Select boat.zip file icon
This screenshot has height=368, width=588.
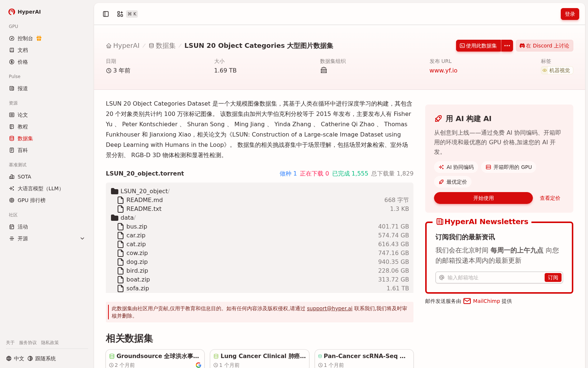(121, 279)
